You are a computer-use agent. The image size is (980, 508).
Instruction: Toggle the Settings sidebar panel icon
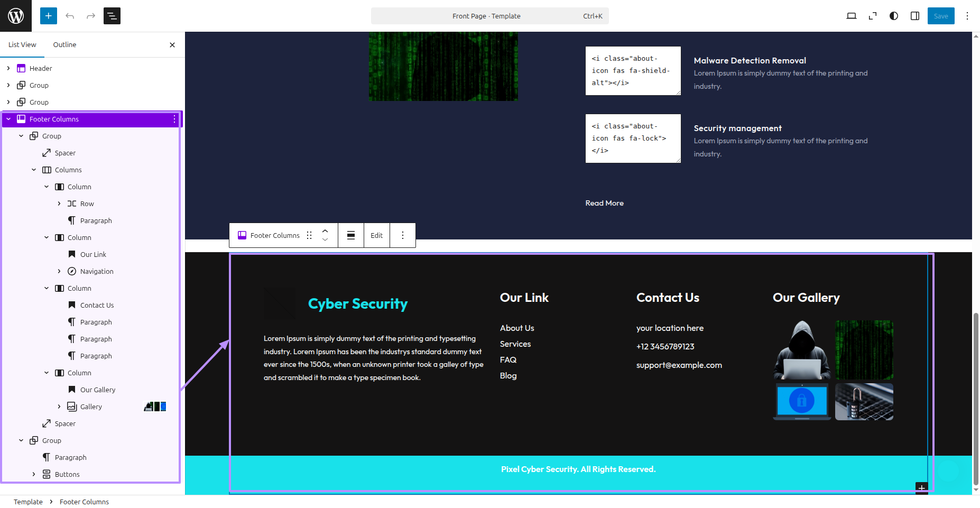click(914, 16)
